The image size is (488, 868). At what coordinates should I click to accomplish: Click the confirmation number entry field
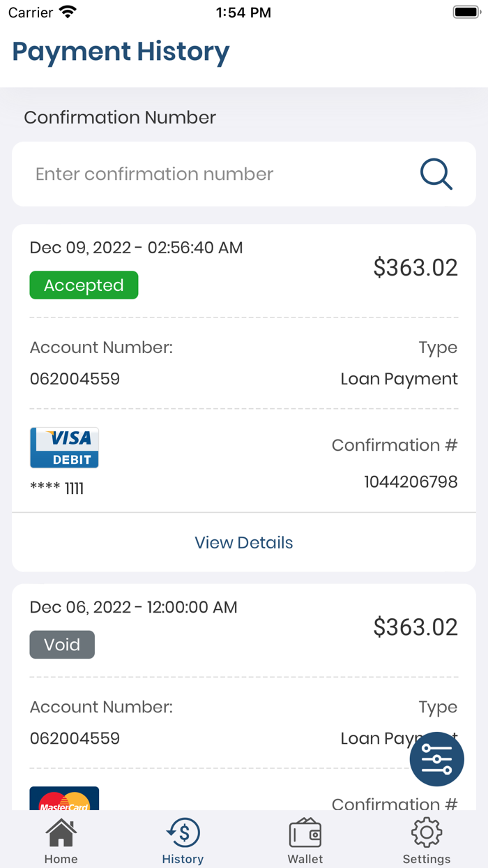pos(209,174)
